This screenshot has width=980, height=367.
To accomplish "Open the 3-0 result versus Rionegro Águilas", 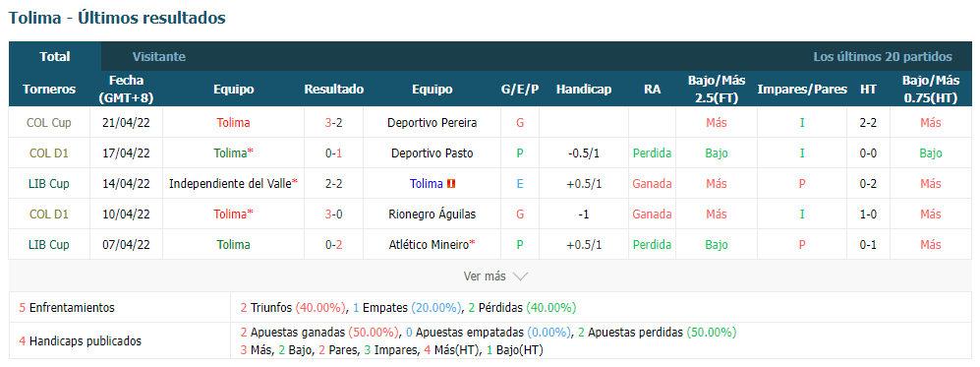I will click(x=334, y=214).
